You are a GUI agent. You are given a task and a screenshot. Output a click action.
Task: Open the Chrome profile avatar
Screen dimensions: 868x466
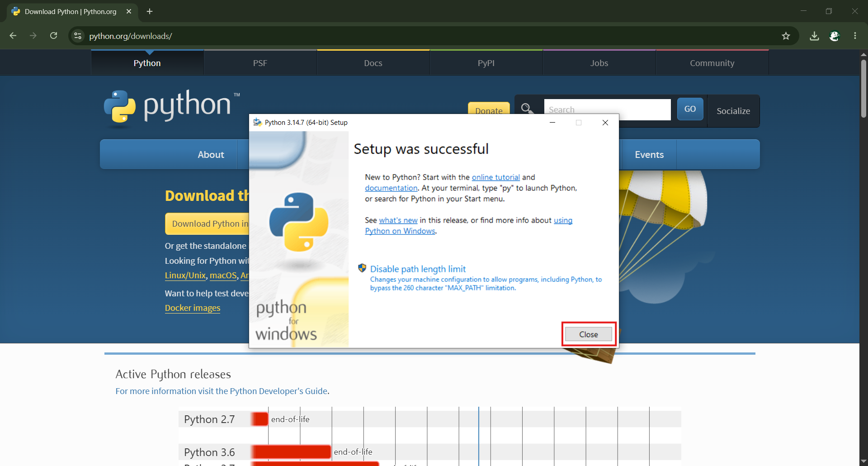tap(835, 36)
